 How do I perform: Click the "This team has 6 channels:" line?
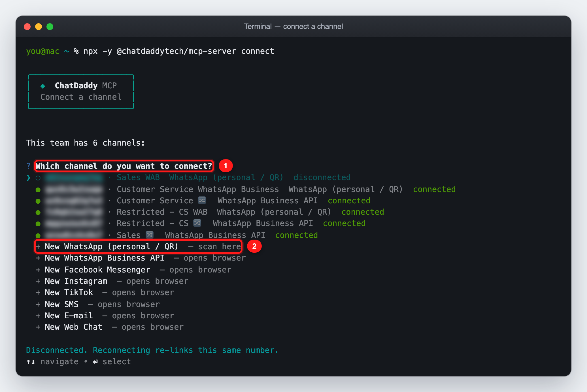[x=85, y=143]
